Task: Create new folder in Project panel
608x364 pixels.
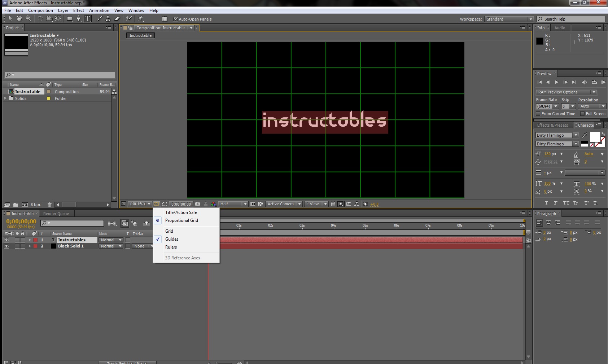Action: 16,205
